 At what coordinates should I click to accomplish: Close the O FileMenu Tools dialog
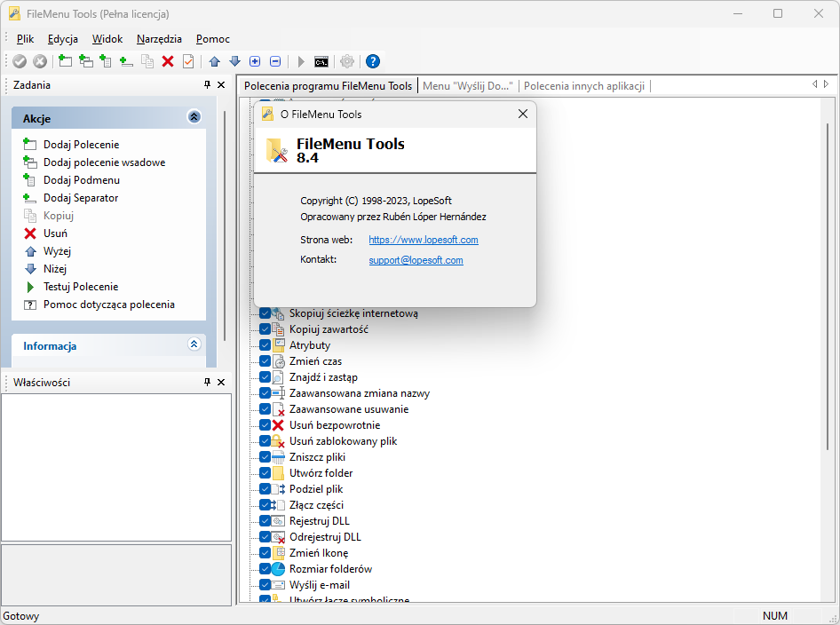coord(523,114)
